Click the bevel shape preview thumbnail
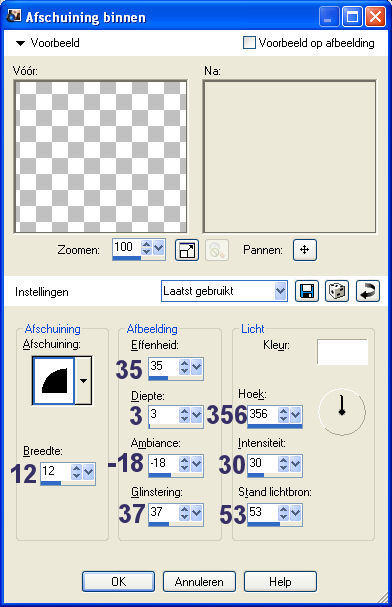The width and height of the screenshot is (392, 607). pos(54,381)
